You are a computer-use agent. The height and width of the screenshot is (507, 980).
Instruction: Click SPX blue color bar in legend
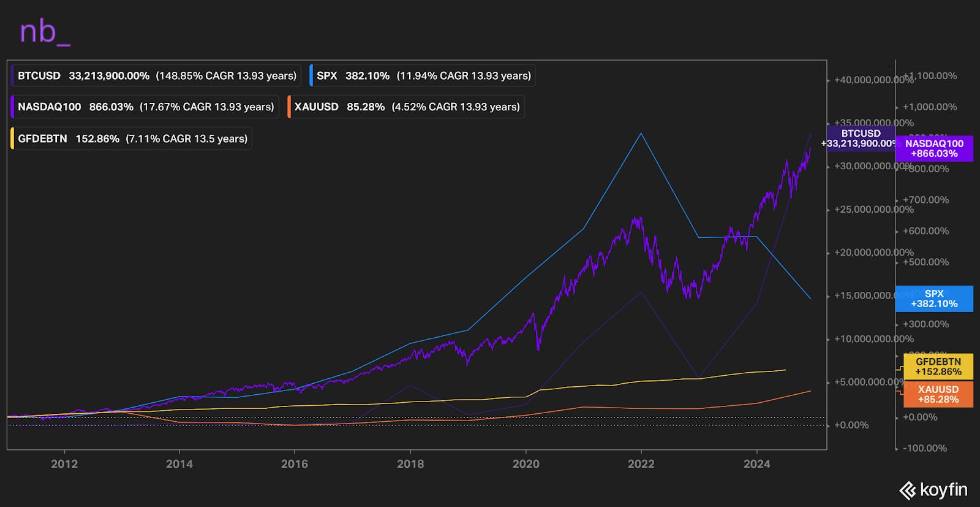[311, 76]
